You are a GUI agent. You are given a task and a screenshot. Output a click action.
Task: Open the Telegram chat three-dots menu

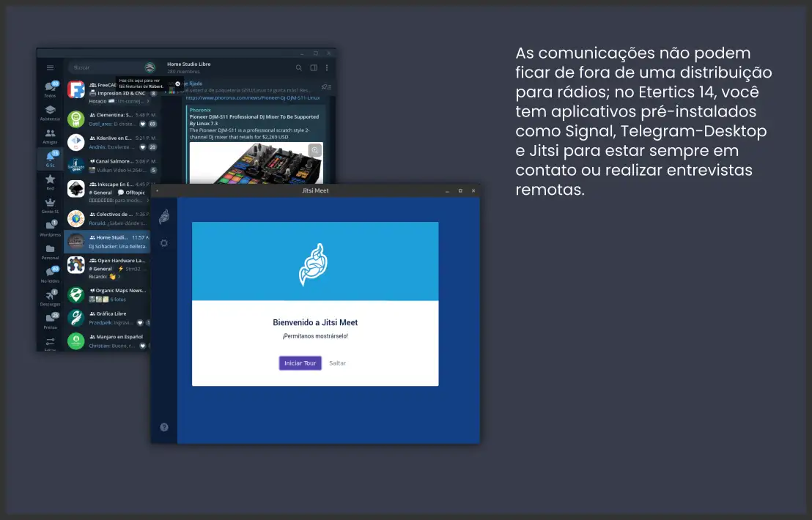pos(327,68)
